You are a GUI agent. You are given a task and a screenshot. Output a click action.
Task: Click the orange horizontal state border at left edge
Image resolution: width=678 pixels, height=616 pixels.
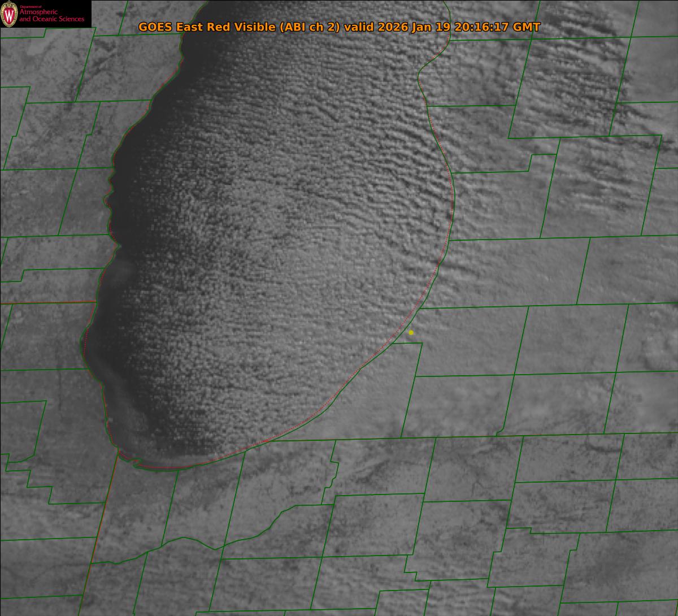45,303
